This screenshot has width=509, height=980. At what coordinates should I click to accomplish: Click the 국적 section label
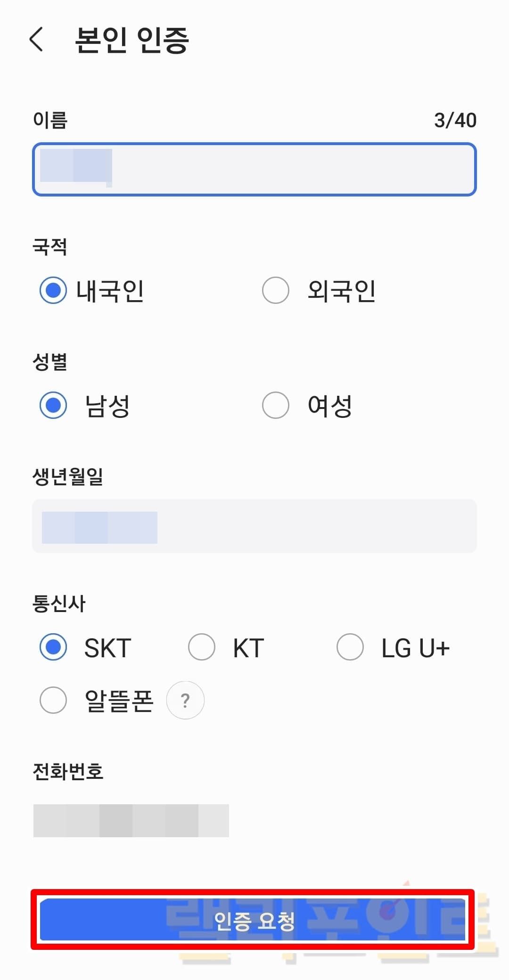50,247
